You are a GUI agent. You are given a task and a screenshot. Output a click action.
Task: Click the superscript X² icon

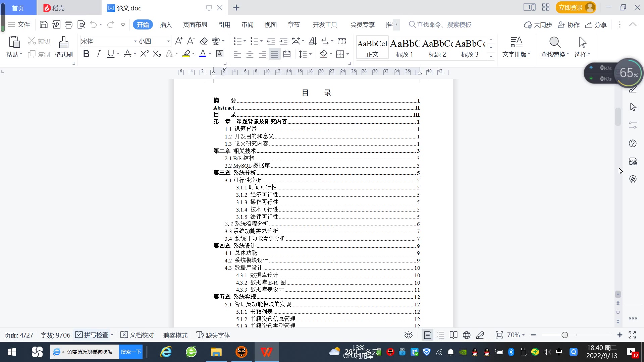(144, 54)
